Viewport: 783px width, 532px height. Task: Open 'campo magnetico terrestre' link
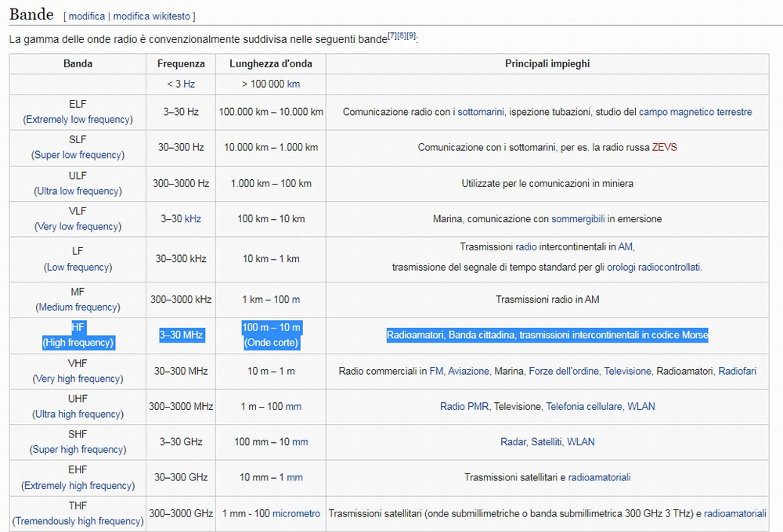(x=695, y=112)
